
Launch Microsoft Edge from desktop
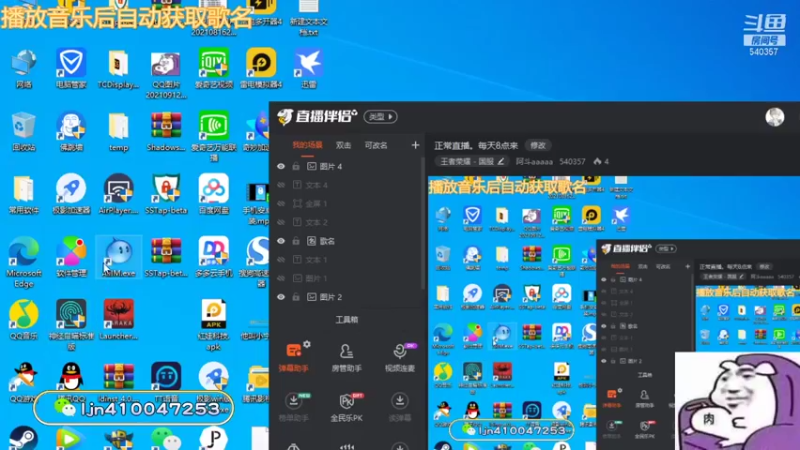pyautogui.click(x=23, y=261)
